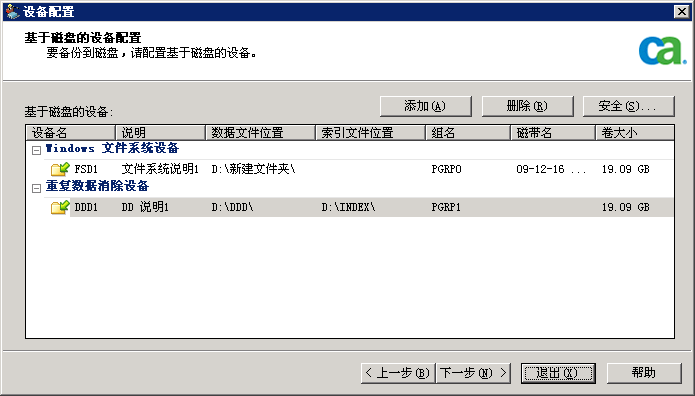Click the 19.09 GB size in the FSD1 row
Screen dimensions: 695x396
coord(625,169)
